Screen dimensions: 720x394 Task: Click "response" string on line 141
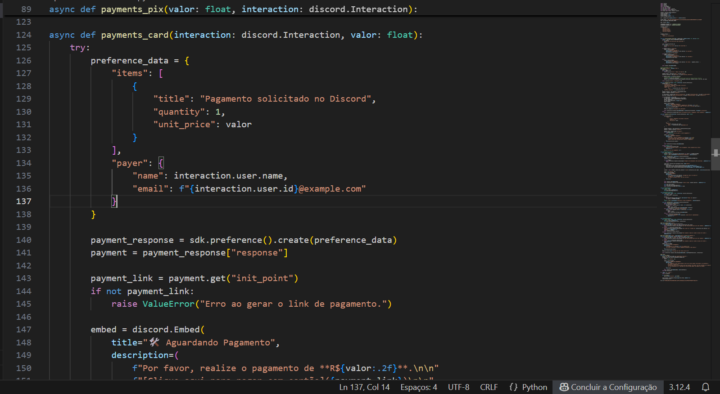(257, 253)
